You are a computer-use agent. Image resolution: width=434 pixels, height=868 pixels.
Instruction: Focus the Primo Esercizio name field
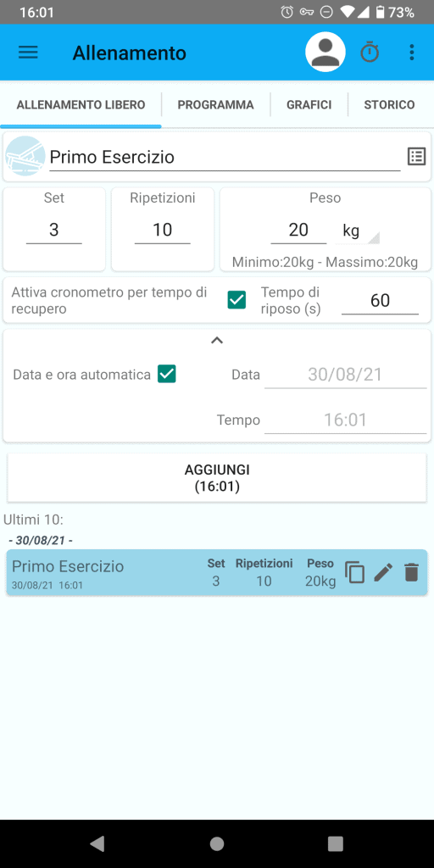pos(225,157)
